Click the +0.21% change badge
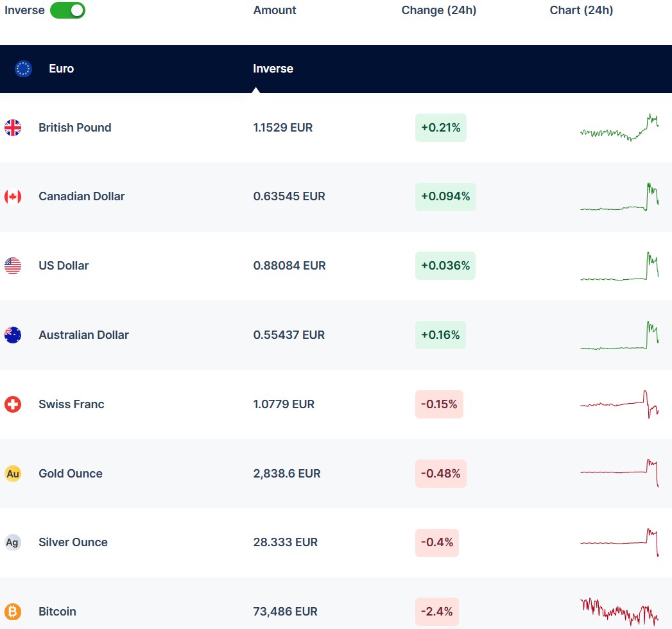 pos(440,128)
